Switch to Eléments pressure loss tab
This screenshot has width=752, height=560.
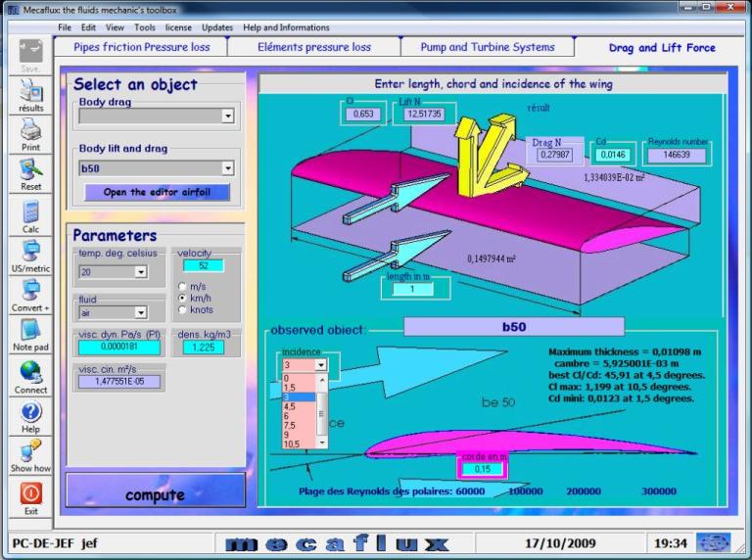(x=314, y=47)
